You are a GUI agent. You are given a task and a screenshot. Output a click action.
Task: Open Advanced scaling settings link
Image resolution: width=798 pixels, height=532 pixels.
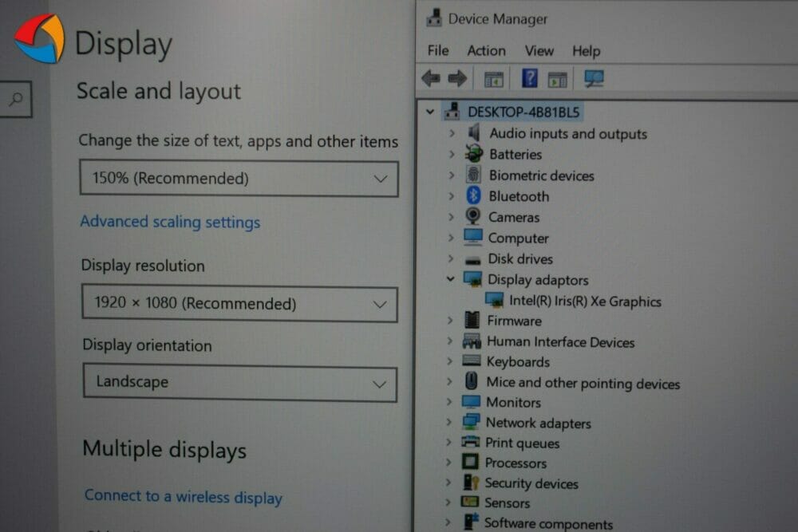(x=170, y=222)
